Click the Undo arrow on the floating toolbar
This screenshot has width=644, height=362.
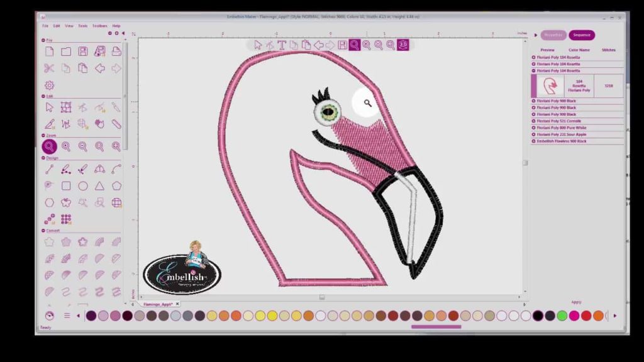[x=318, y=45]
